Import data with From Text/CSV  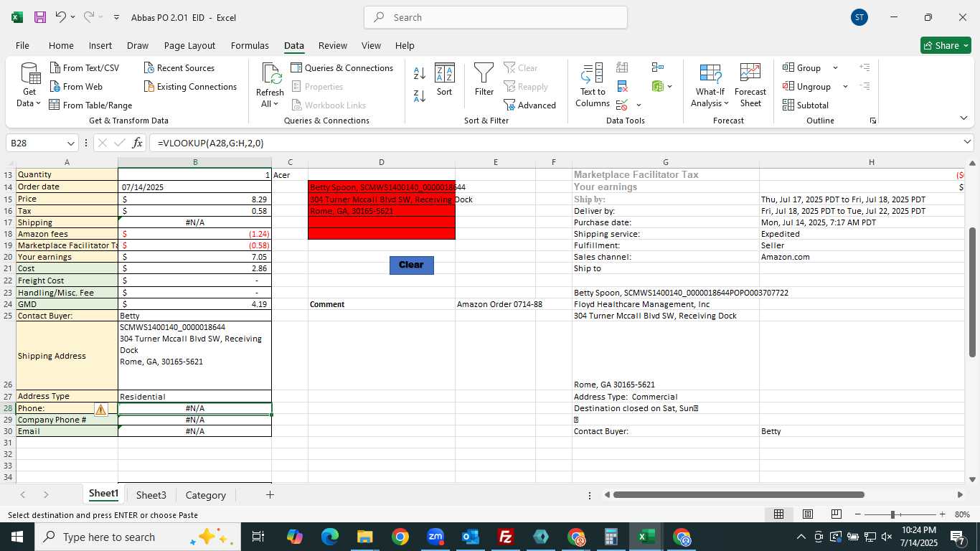[x=85, y=68]
